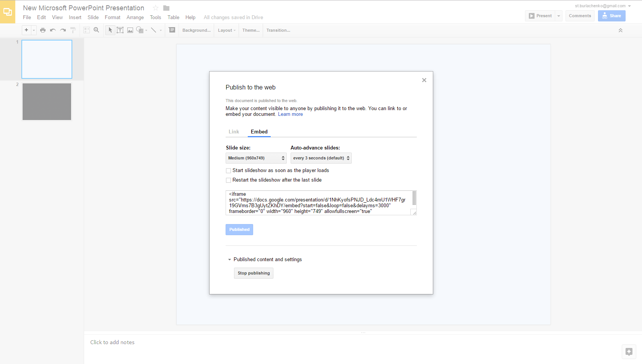Collapse the menus with the double chevron
This screenshot has width=642, height=364.
click(621, 30)
